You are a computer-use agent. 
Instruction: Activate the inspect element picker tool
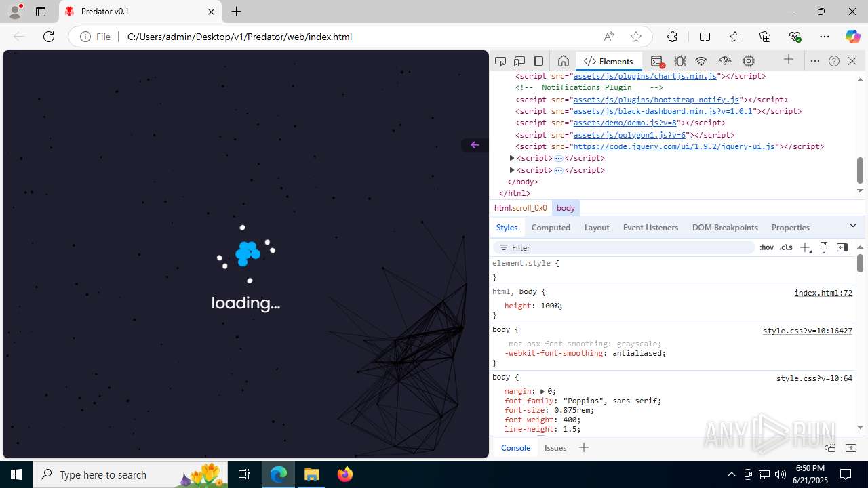(x=500, y=61)
